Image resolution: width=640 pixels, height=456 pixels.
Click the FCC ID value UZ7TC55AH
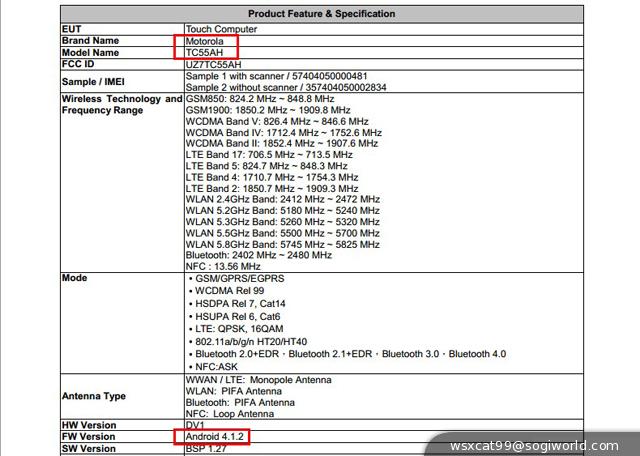point(215,64)
